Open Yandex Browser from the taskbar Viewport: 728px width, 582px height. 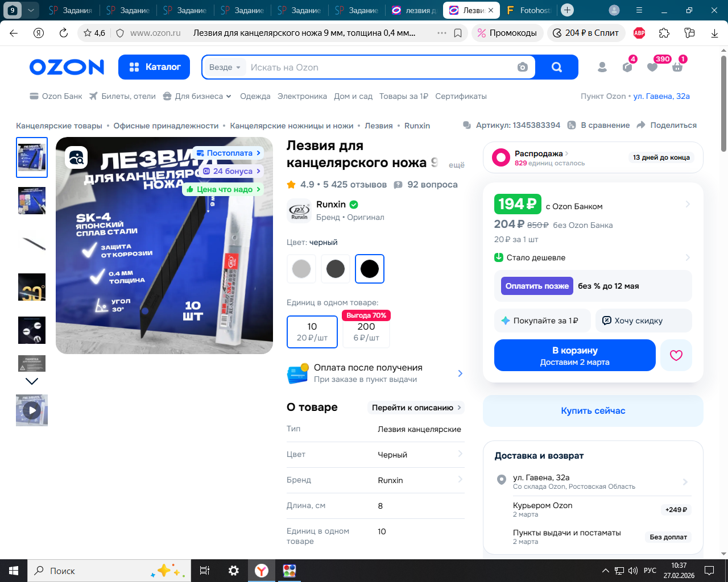(262, 571)
